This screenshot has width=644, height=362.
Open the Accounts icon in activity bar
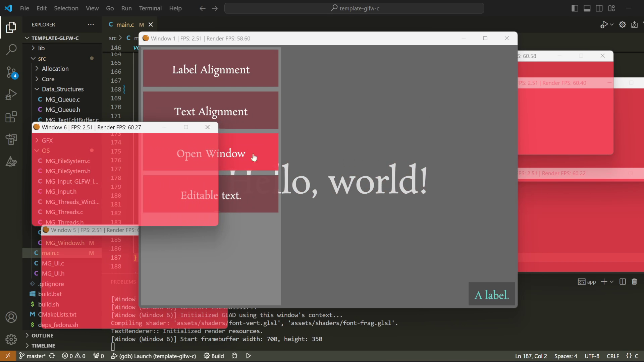click(x=11, y=317)
